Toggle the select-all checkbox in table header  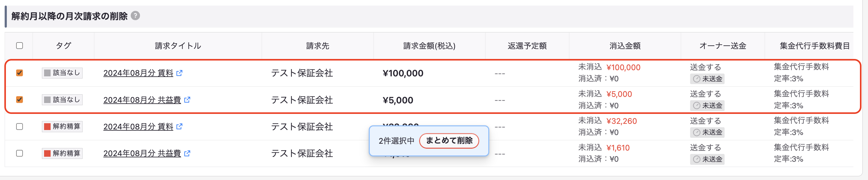point(20,46)
